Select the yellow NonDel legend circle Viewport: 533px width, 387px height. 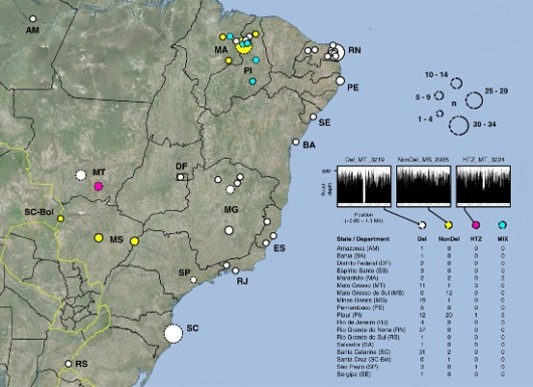click(448, 225)
